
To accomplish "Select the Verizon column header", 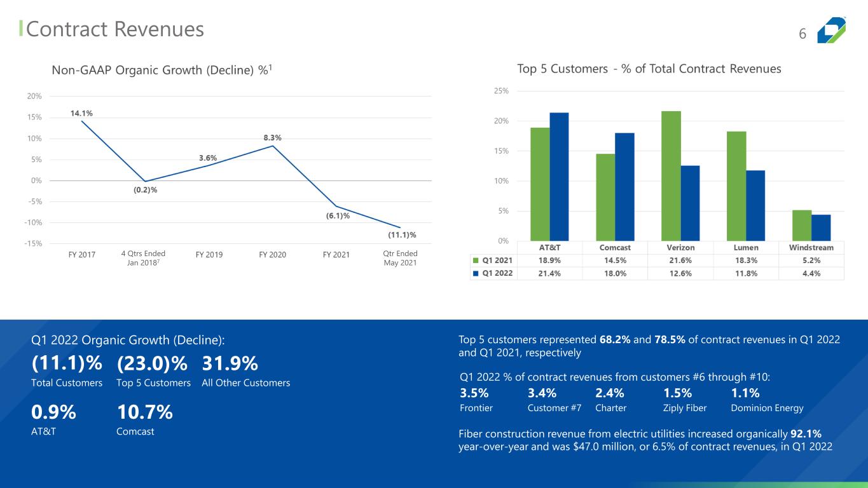I will coord(680,247).
